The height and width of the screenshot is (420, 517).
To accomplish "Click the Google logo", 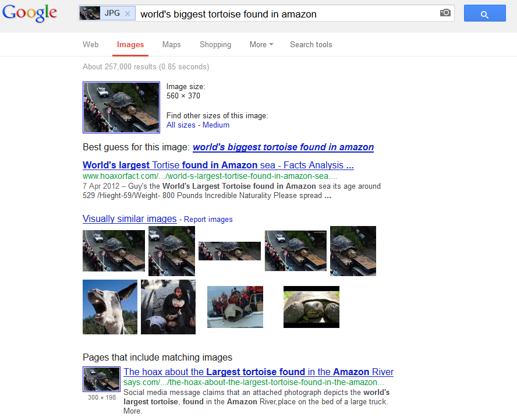I will point(30,13).
